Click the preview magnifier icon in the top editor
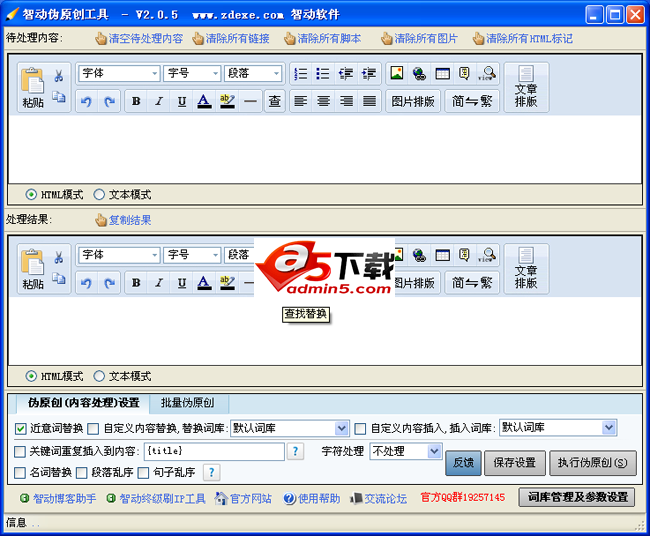The height and width of the screenshot is (536, 650). [x=487, y=73]
